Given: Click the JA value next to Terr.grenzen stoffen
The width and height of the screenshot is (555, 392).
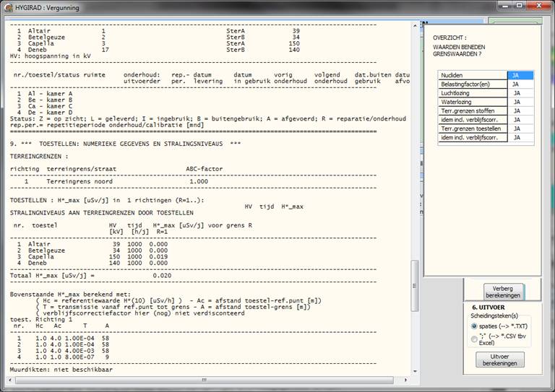Looking at the screenshot, I should tap(520, 110).
